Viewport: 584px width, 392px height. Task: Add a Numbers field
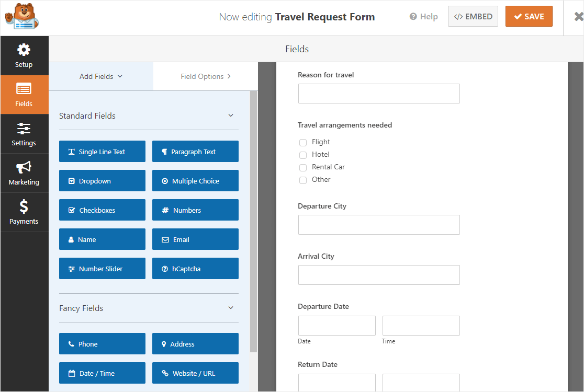coord(195,210)
